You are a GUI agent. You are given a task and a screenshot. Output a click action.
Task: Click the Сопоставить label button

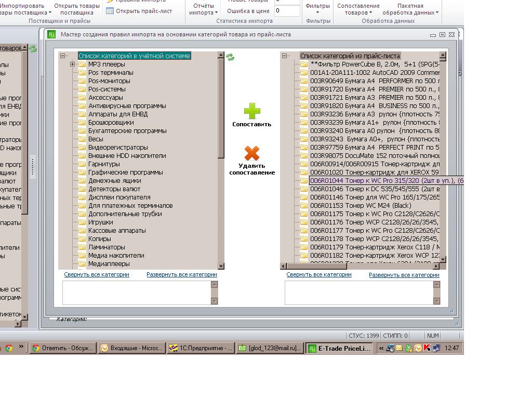(252, 124)
